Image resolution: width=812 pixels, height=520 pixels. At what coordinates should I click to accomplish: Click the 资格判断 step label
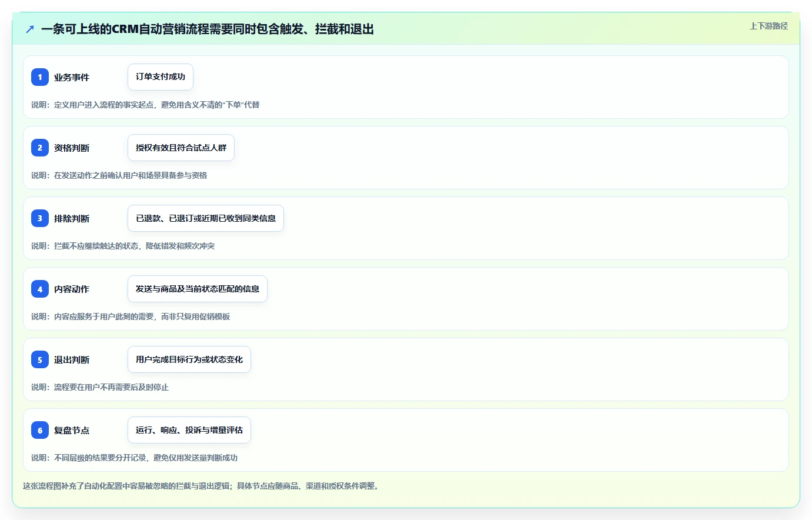point(72,148)
